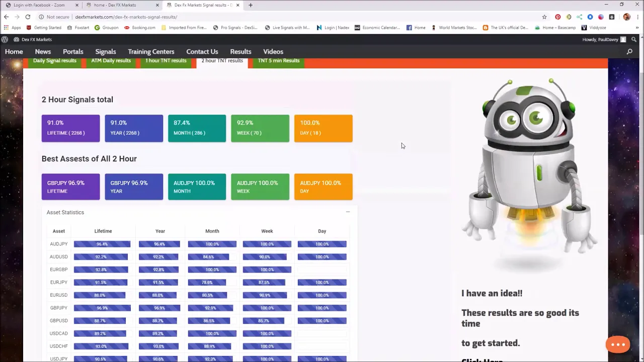
Task: Open the Login | Nadex bookmark
Action: (333, 28)
